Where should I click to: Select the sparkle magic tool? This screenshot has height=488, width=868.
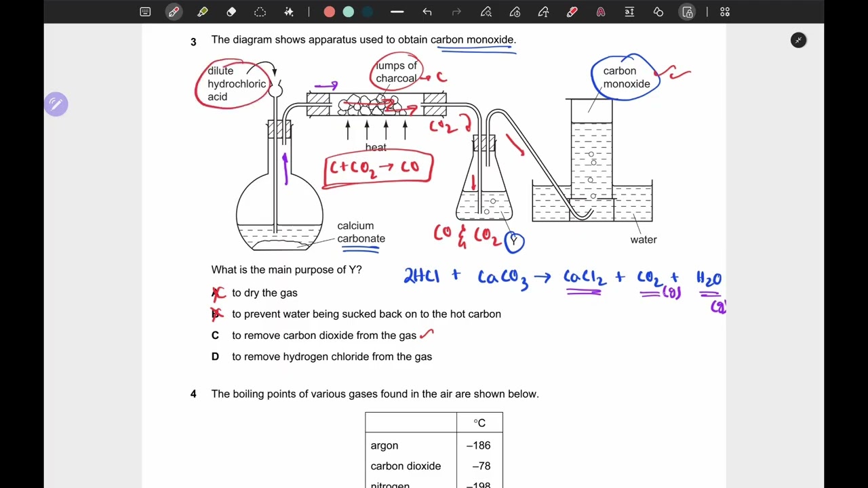tap(289, 12)
